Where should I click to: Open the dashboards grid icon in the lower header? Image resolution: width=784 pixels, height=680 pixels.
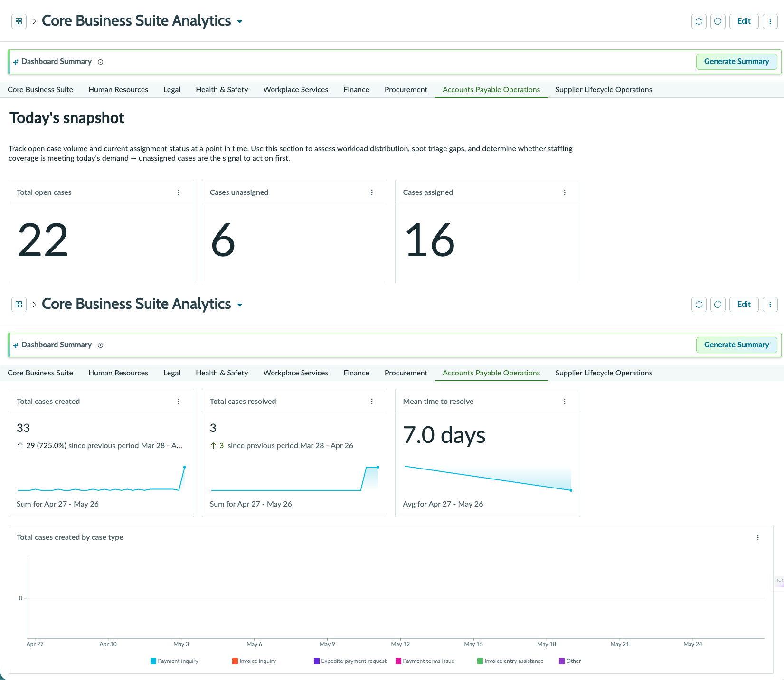click(x=19, y=305)
